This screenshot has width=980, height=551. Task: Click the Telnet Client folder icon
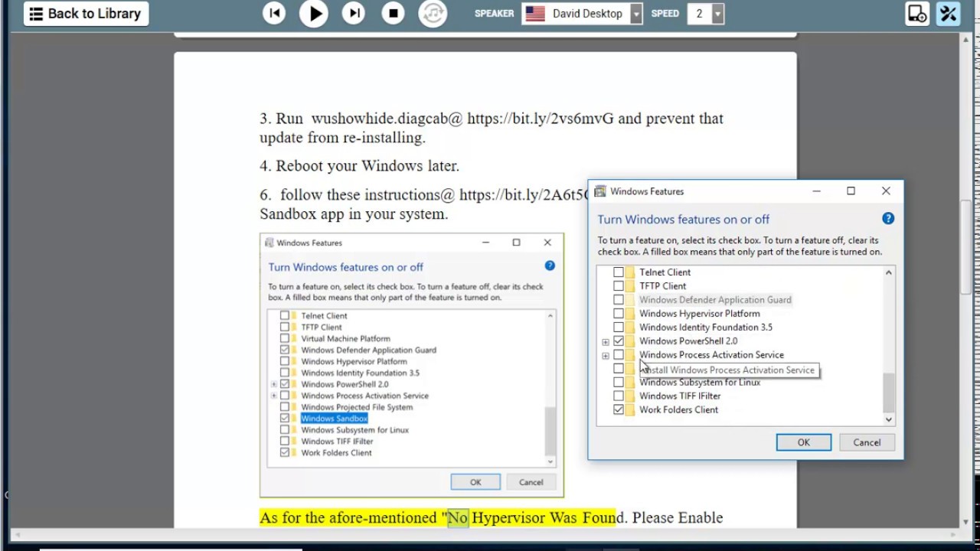(630, 272)
